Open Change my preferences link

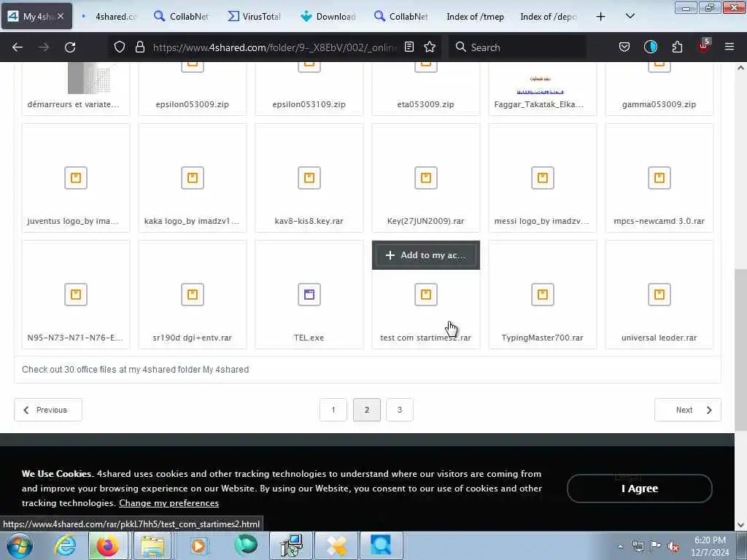(169, 503)
